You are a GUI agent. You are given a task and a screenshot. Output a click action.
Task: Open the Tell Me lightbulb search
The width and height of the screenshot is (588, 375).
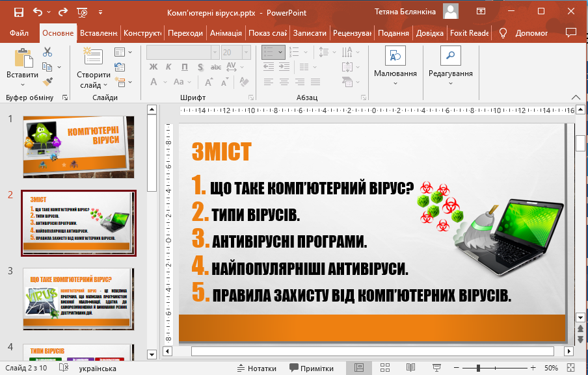click(x=503, y=33)
